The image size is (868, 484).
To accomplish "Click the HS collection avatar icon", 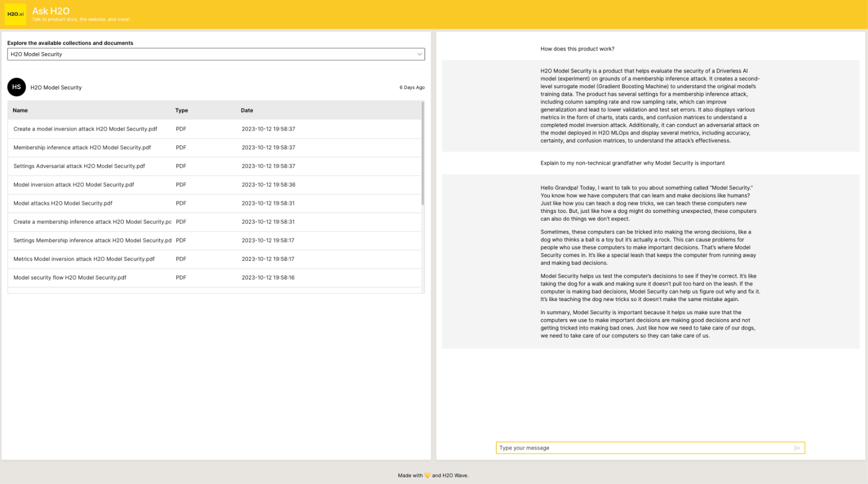I will pos(17,87).
